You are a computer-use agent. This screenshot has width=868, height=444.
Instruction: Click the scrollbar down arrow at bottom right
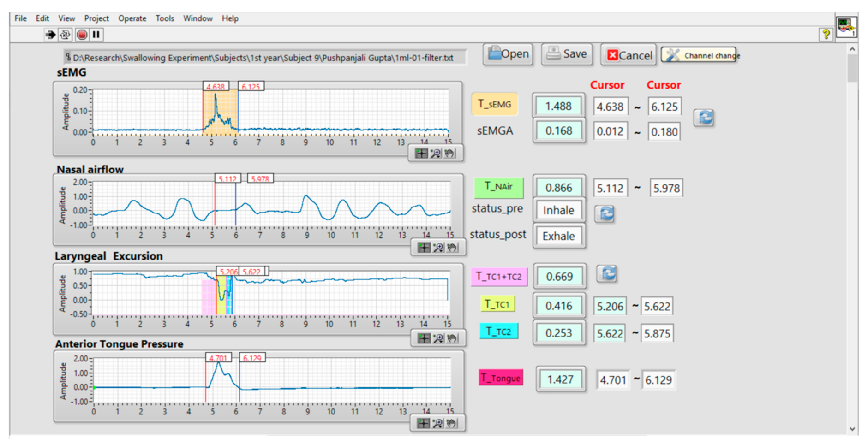(x=852, y=429)
